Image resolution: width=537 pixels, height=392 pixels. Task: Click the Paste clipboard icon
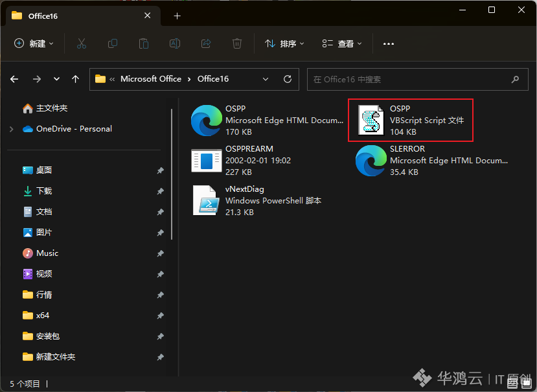[x=144, y=43]
